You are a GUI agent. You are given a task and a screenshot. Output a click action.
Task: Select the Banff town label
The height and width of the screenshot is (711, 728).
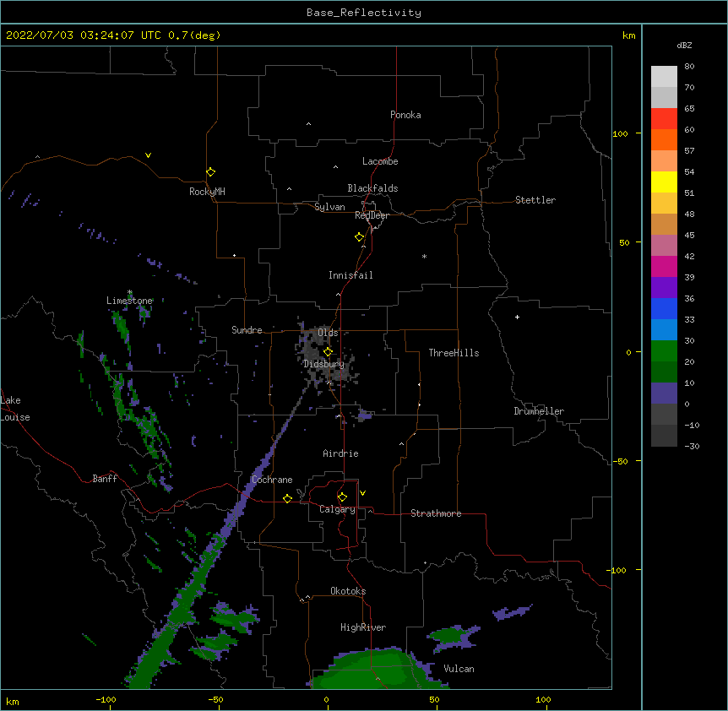click(x=105, y=479)
